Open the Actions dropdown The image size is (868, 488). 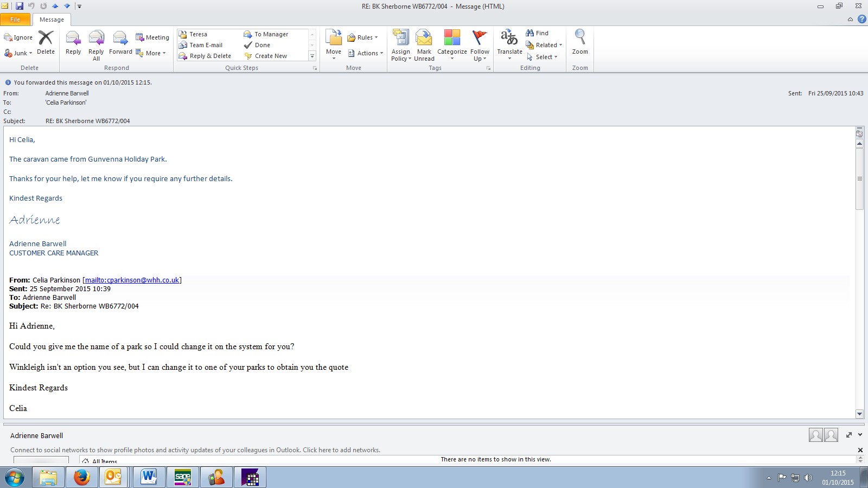[365, 53]
